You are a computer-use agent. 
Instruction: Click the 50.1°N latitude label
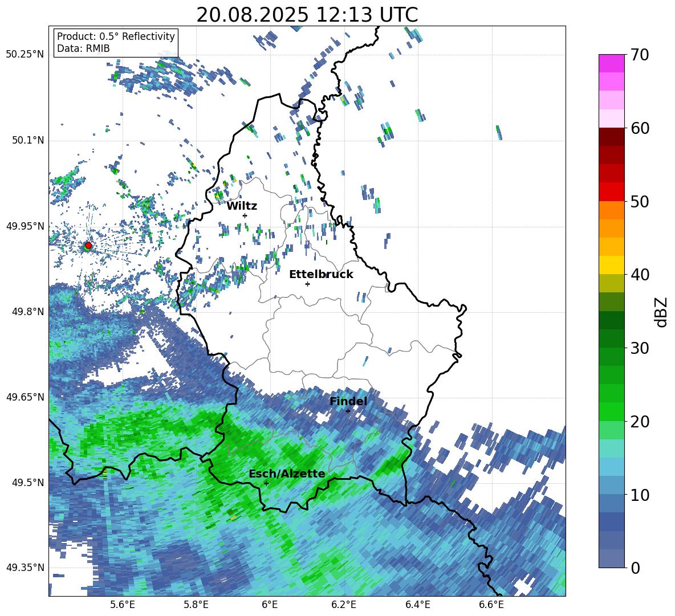(27, 140)
